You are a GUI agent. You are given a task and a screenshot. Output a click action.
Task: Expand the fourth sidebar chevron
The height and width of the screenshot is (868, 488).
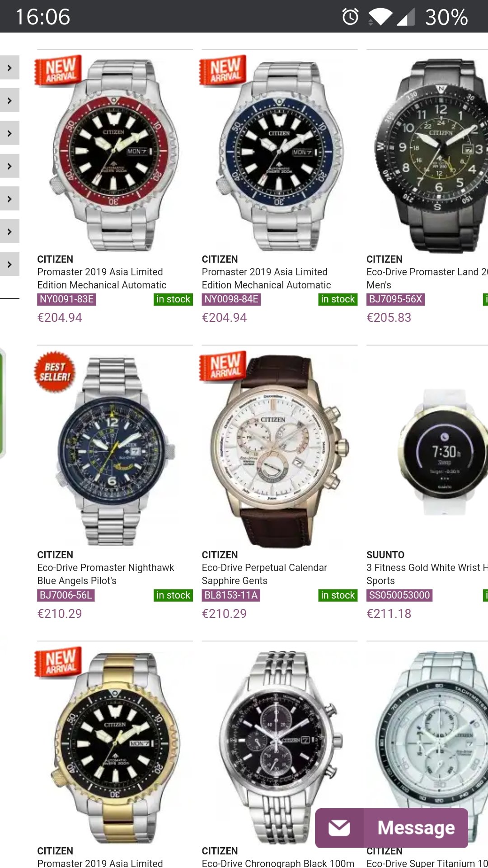tap(9, 166)
